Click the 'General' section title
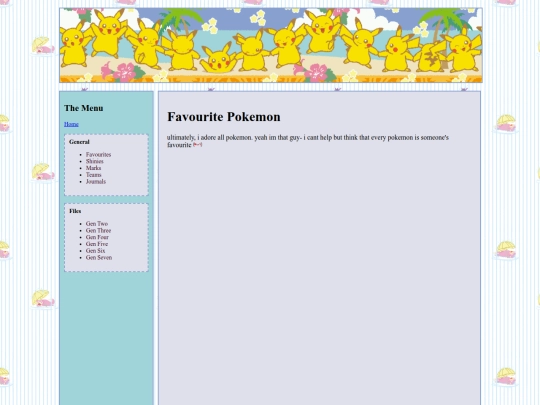Viewport: 540px width, 405px height. (79, 142)
